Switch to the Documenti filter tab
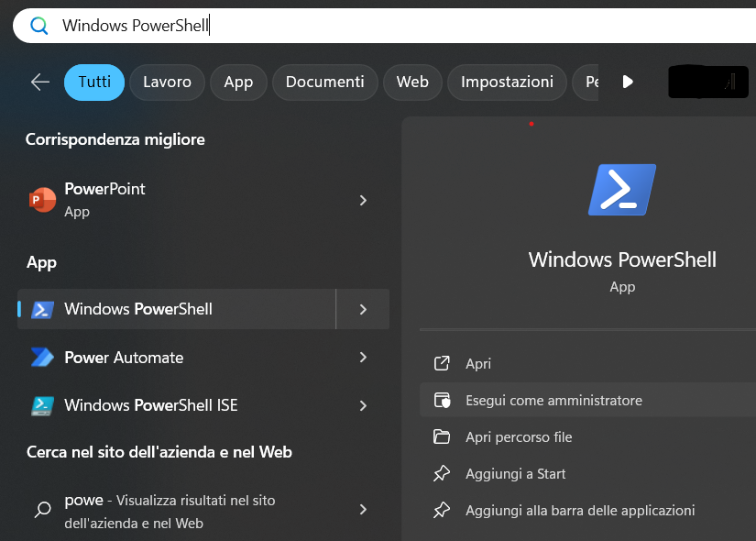 pyautogui.click(x=325, y=82)
